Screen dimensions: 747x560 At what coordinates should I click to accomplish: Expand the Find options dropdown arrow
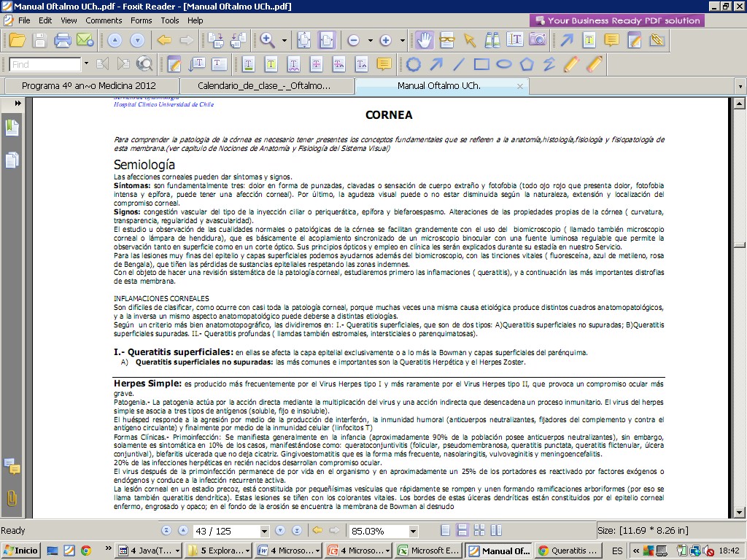tap(86, 64)
